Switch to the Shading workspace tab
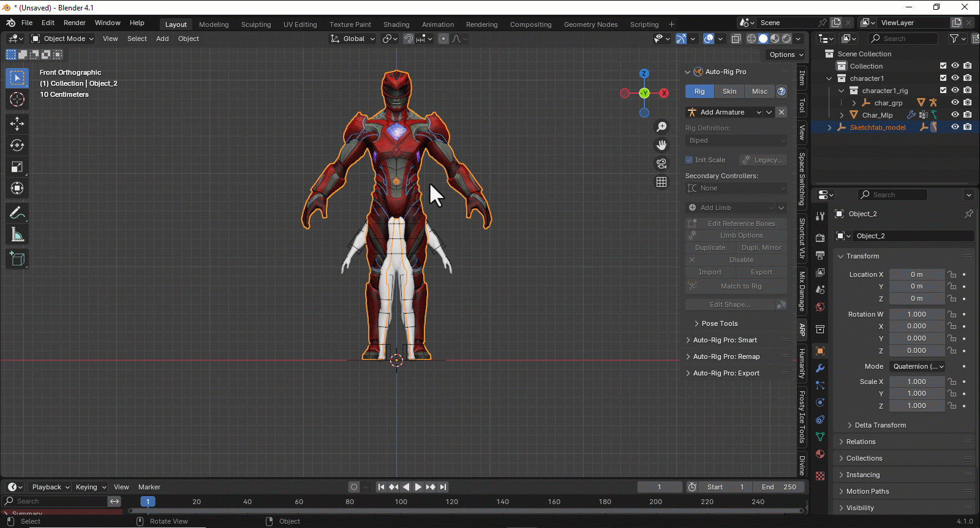Screen dimensions: 980x528 pos(396,25)
